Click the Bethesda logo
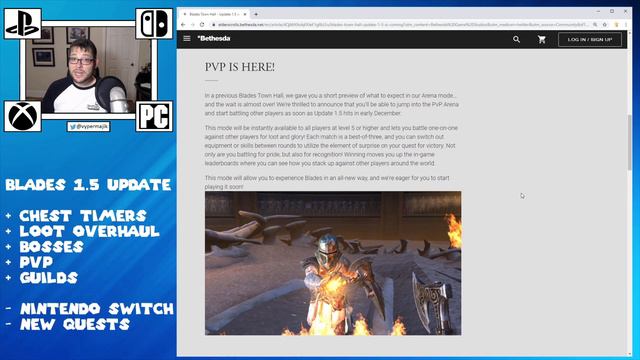The width and height of the screenshot is (640, 360). (x=214, y=38)
